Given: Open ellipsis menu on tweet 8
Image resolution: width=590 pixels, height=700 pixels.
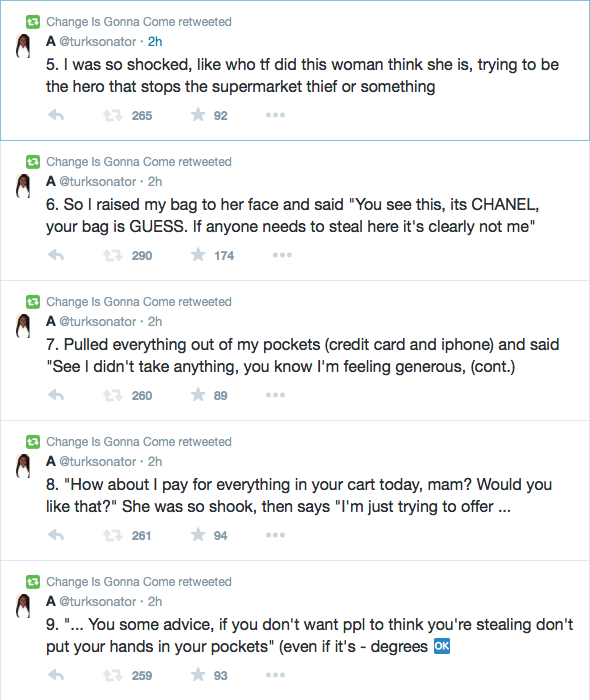Looking at the screenshot, I should coord(275,535).
